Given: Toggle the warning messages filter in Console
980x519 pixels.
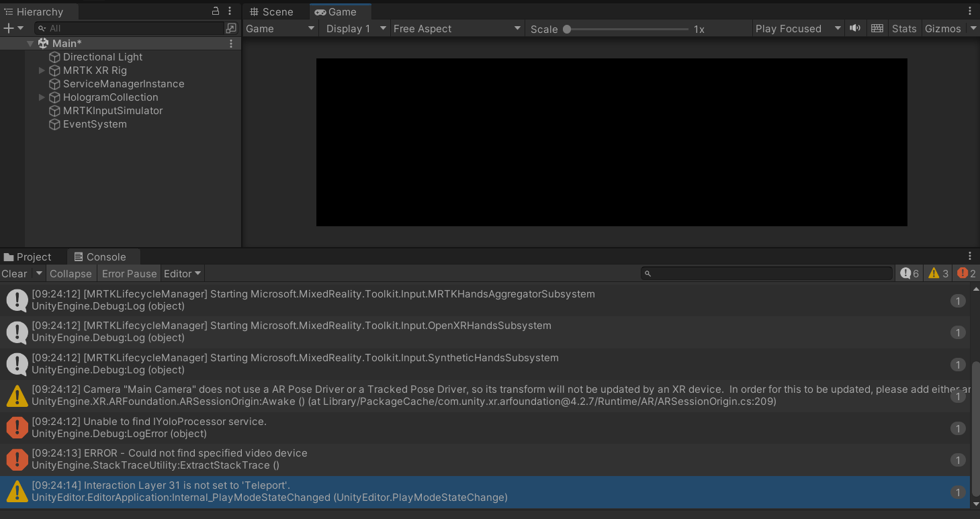Looking at the screenshot, I should click(938, 273).
